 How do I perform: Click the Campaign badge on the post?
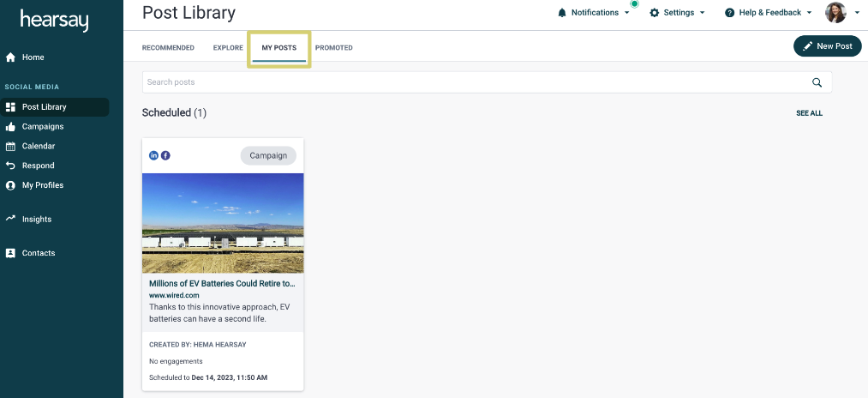(268, 156)
